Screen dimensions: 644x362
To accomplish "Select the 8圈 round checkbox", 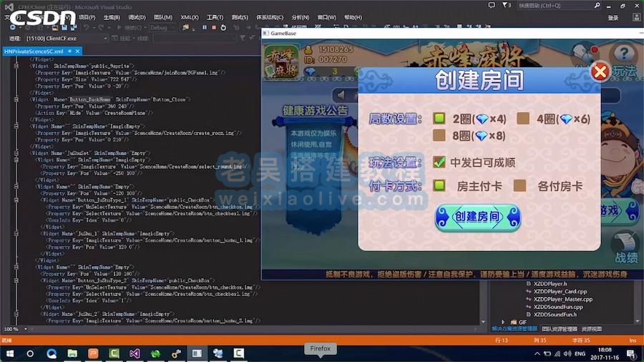I will (x=439, y=135).
